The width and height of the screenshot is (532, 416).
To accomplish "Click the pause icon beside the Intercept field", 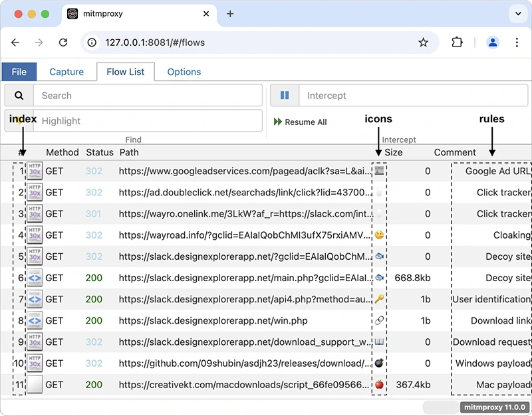I will tap(284, 95).
